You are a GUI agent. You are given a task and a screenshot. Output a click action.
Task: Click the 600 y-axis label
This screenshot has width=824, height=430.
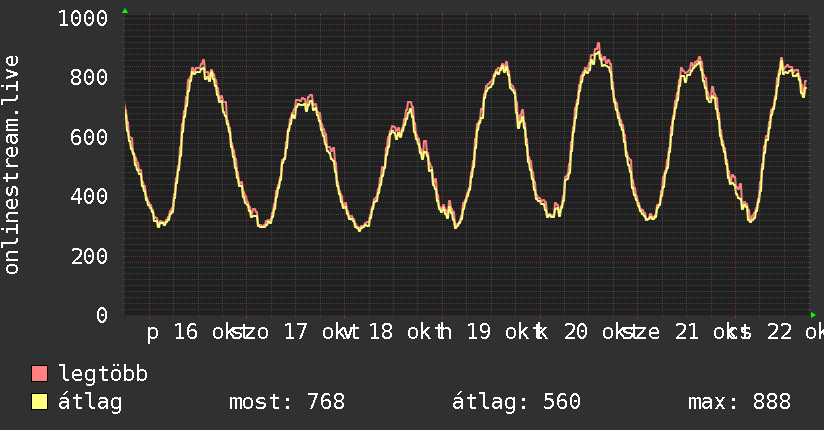(x=89, y=137)
